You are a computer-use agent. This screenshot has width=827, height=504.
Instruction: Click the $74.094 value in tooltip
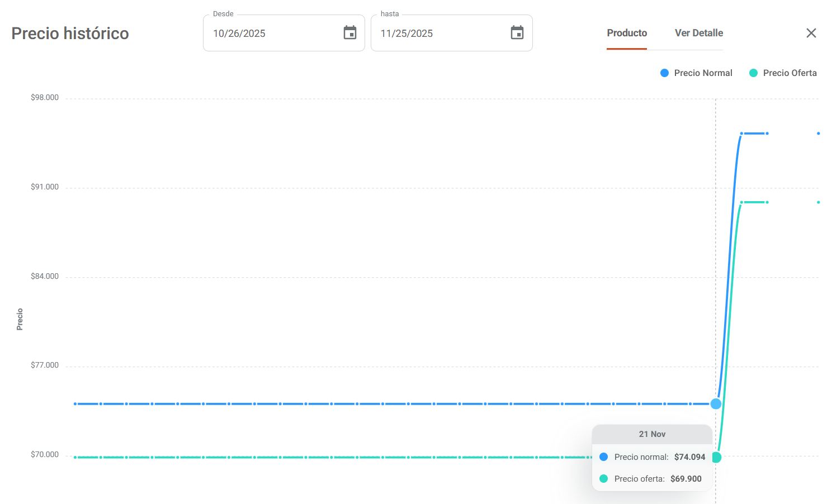689,457
